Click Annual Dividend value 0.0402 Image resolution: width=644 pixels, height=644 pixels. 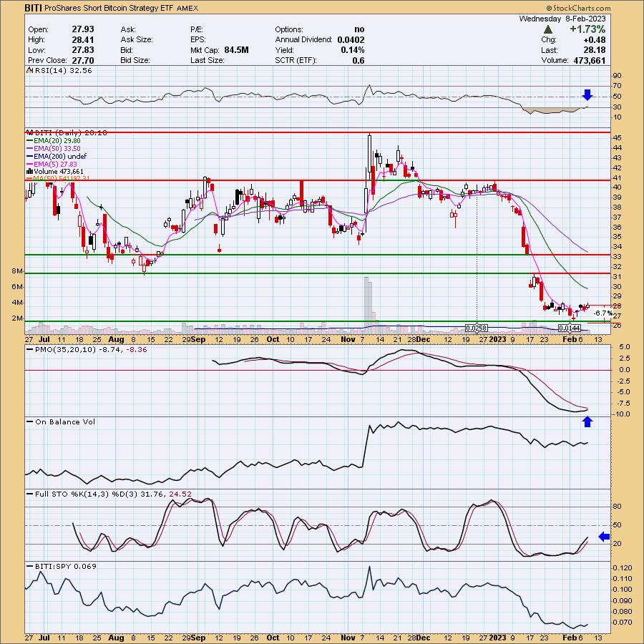[x=351, y=40]
